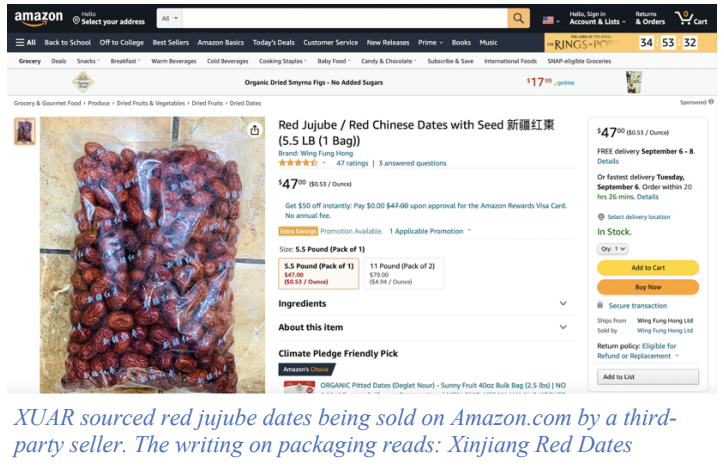
Task: Click the star rating icons
Action: [x=298, y=163]
